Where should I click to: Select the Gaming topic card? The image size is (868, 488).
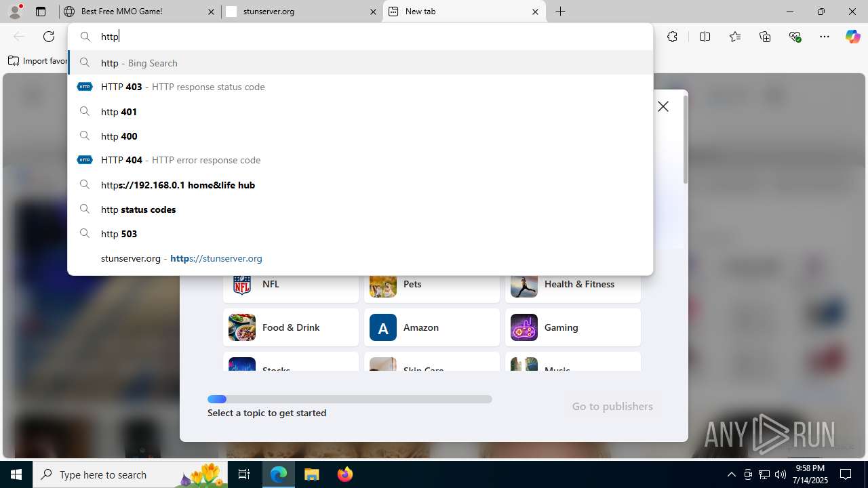pyautogui.click(x=573, y=327)
